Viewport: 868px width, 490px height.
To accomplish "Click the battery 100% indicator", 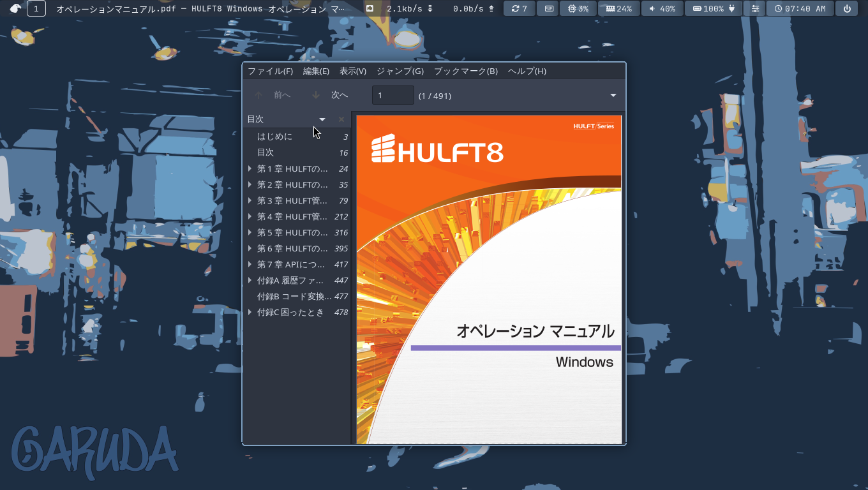I will [714, 8].
